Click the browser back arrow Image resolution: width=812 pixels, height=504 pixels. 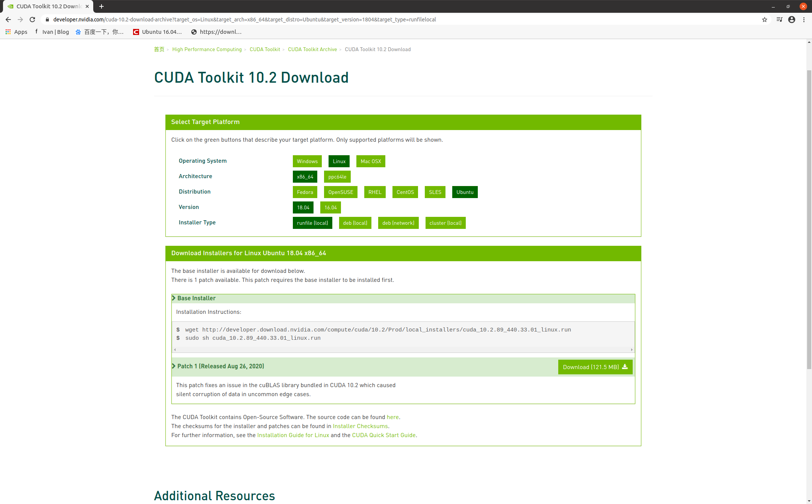coord(8,20)
